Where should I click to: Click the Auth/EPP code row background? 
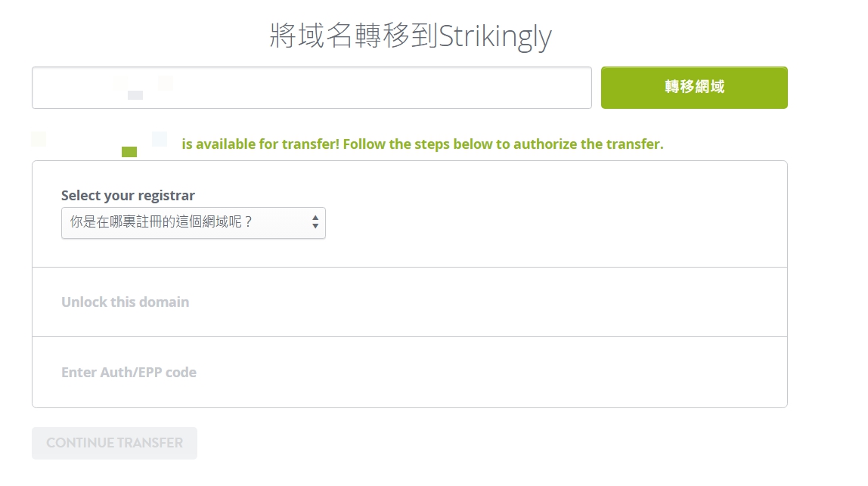(x=487, y=373)
